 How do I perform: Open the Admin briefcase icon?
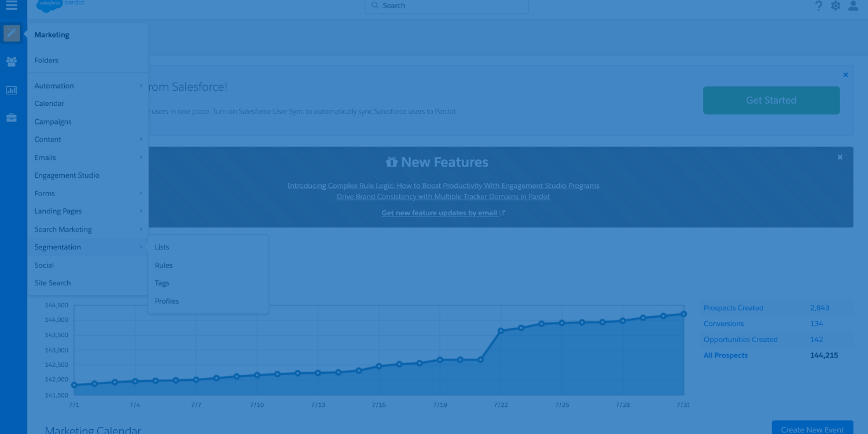[x=12, y=118]
